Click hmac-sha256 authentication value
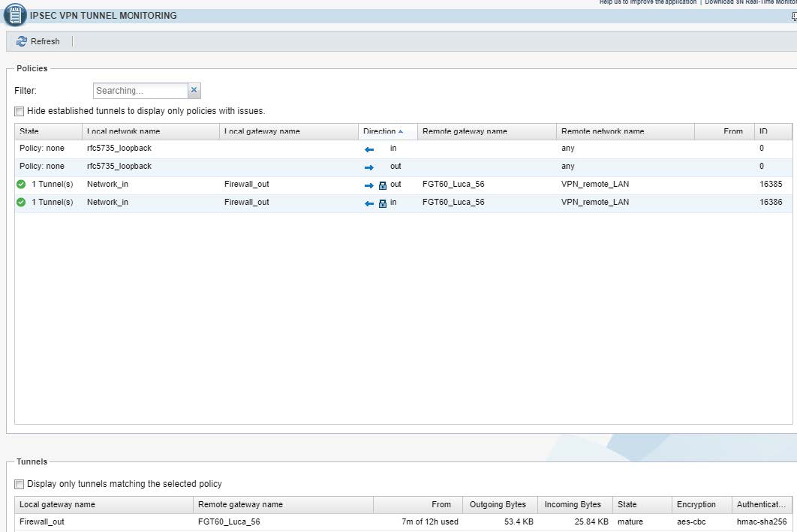 762,521
